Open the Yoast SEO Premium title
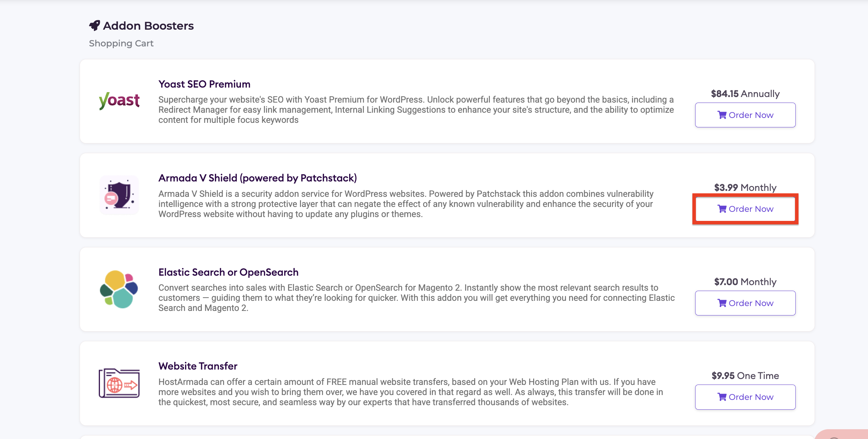 [x=204, y=84]
